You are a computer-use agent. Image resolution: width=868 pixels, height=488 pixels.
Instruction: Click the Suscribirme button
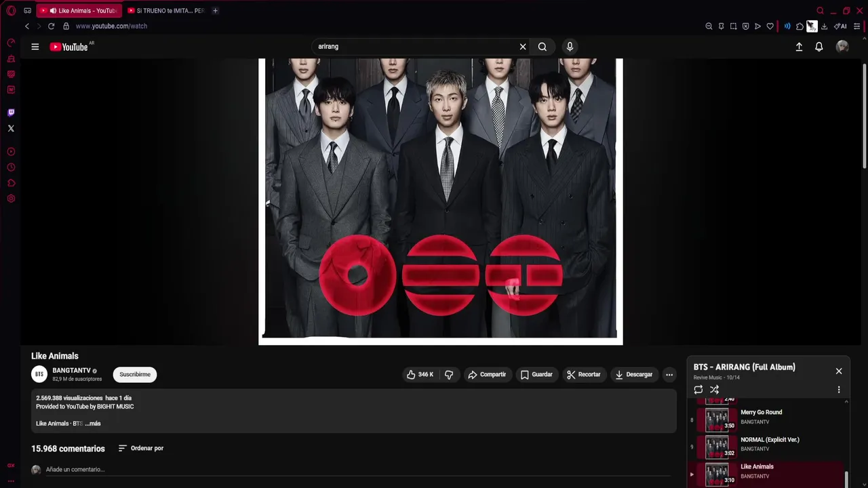click(135, 375)
